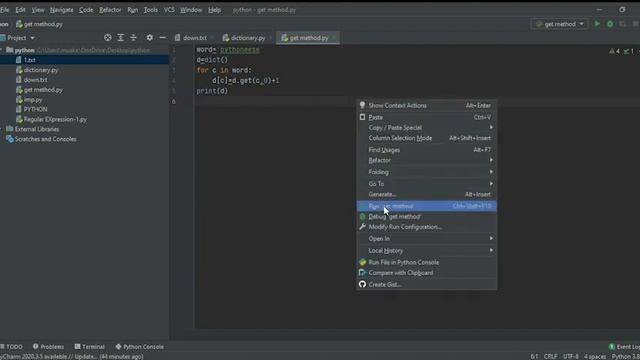Switch to the down.txt editor tab
This screenshot has height=360, width=640.
click(x=194, y=38)
